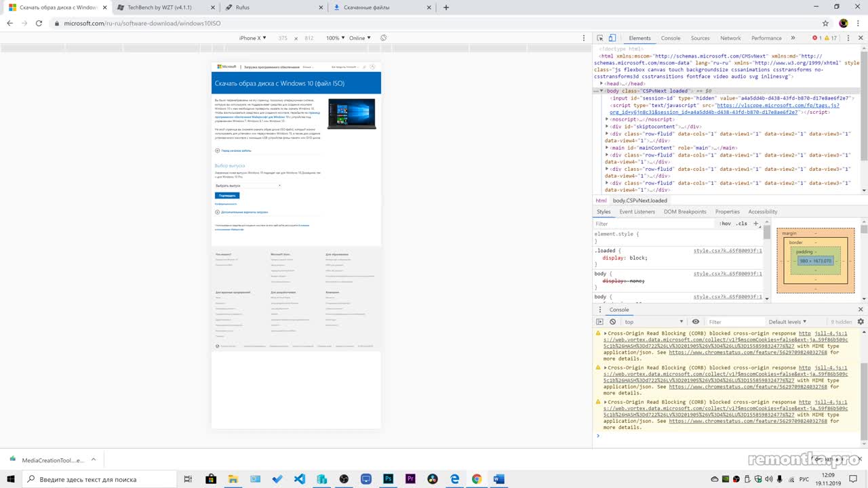Clear the console output
The width and height of the screenshot is (868, 488).
pos(612,322)
